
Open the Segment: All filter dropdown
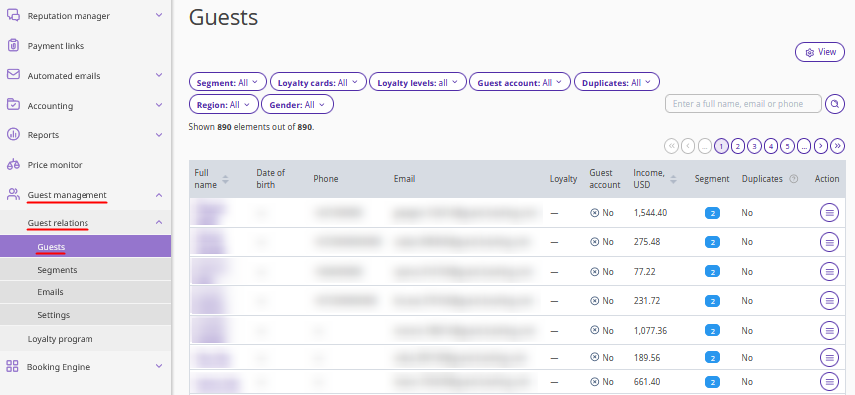[x=227, y=82]
